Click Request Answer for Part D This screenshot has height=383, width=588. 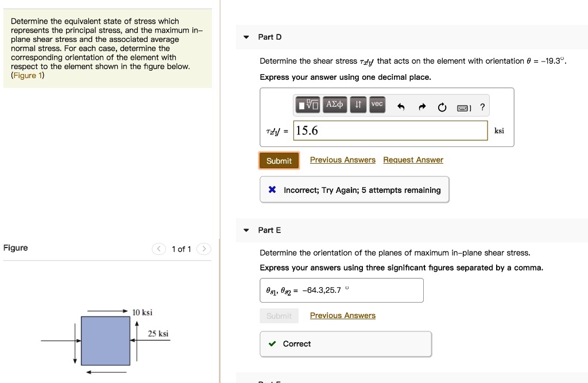tap(413, 160)
